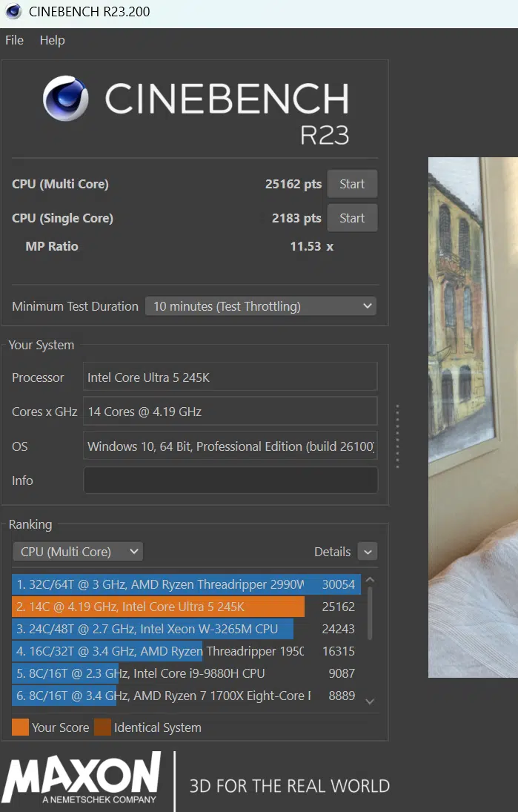Click the empty Info input field
This screenshot has height=812, width=518.
[x=230, y=480]
